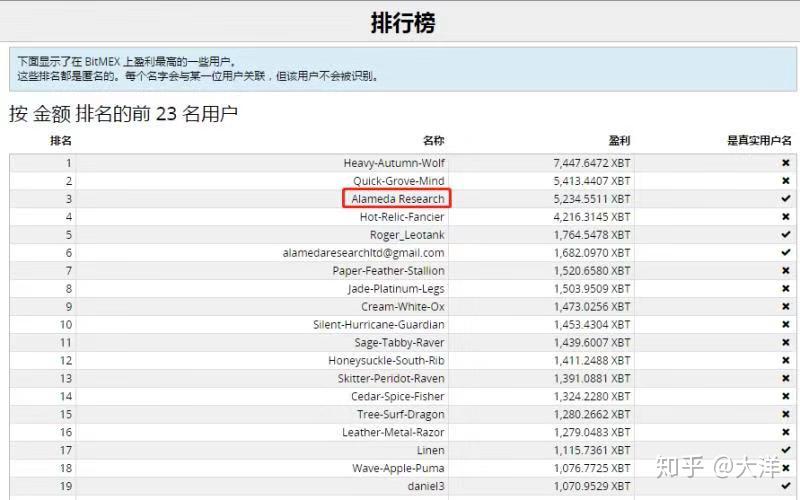The width and height of the screenshot is (800, 500).
Task: Click the 名称 column header
Action: 434,140
